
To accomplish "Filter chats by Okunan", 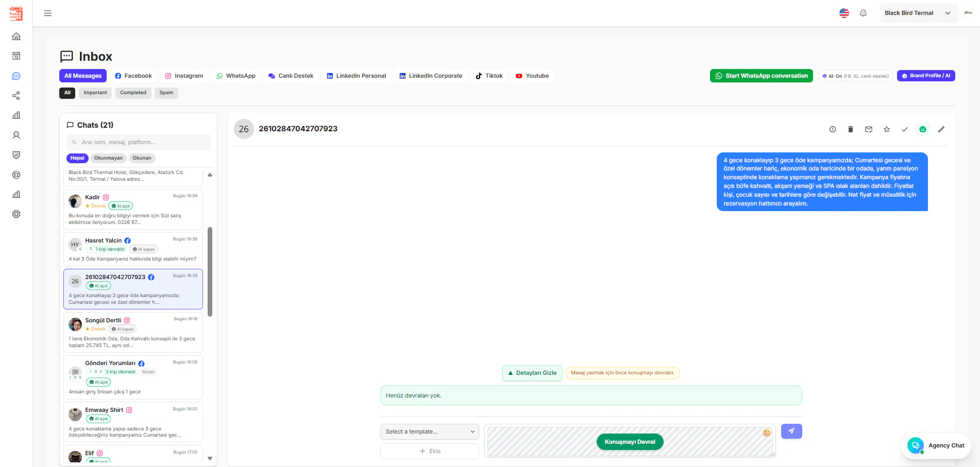I will [x=142, y=158].
